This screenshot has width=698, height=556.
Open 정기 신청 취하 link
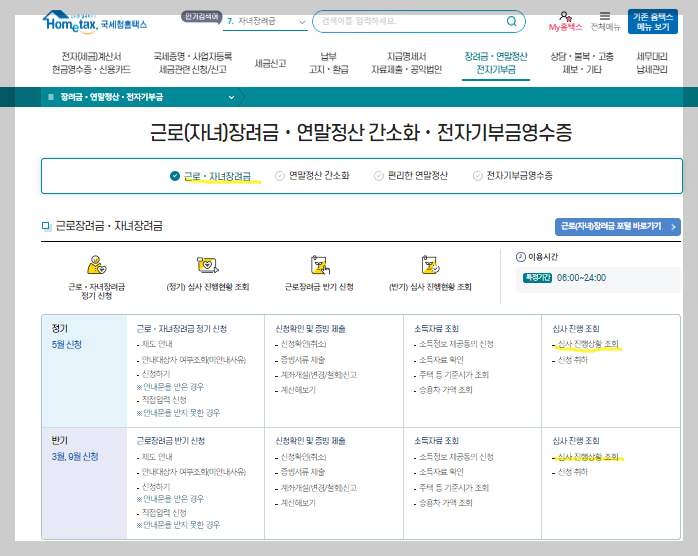pyautogui.click(x=573, y=360)
